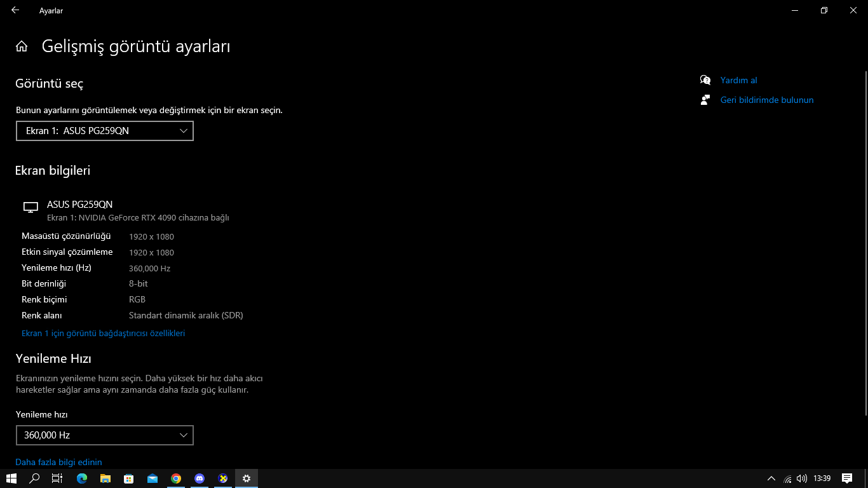Image resolution: width=868 pixels, height=488 pixels.
Task: Open Microsoft Store from the taskbar
Action: coord(129,478)
